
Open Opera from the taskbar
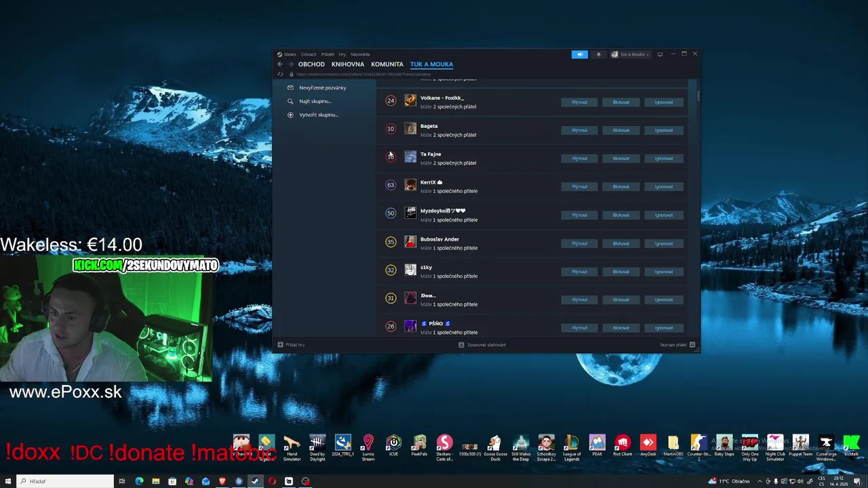tap(272, 481)
